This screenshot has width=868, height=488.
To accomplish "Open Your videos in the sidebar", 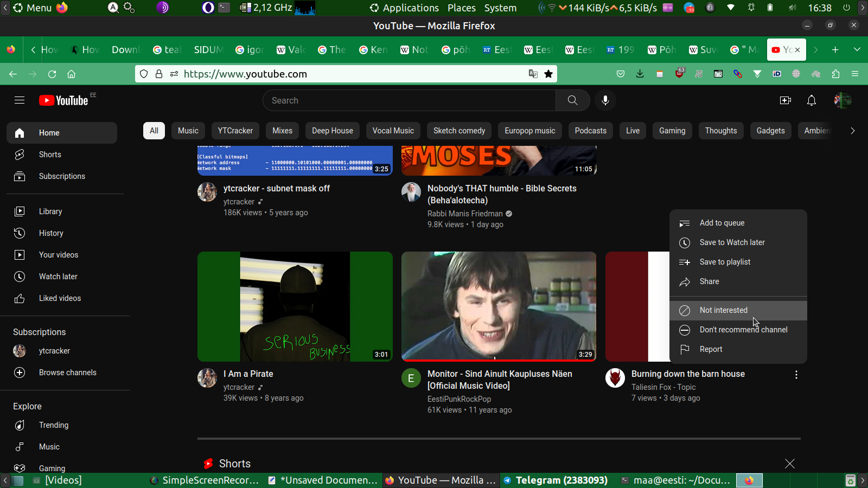I will tap(62, 255).
